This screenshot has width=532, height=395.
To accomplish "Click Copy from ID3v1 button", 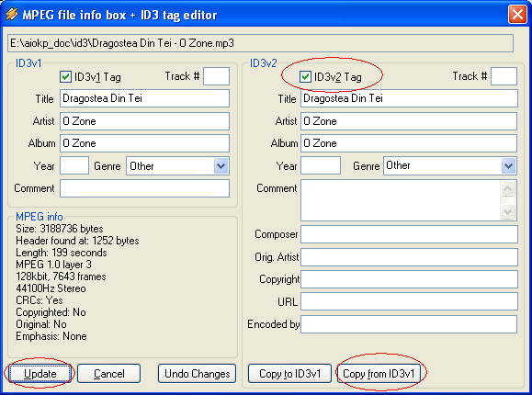I will tap(379, 374).
